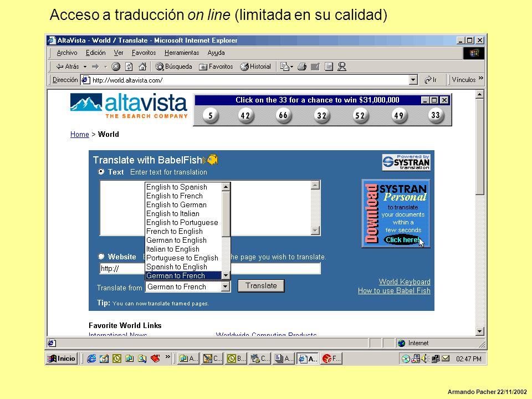Click the altavista logo
Screen dimensions: 532x399
click(x=129, y=105)
